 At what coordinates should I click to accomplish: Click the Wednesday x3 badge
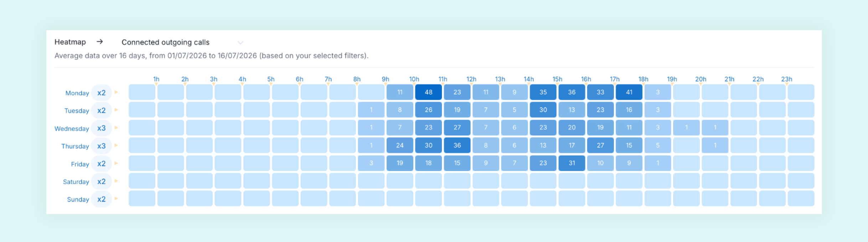(102, 128)
